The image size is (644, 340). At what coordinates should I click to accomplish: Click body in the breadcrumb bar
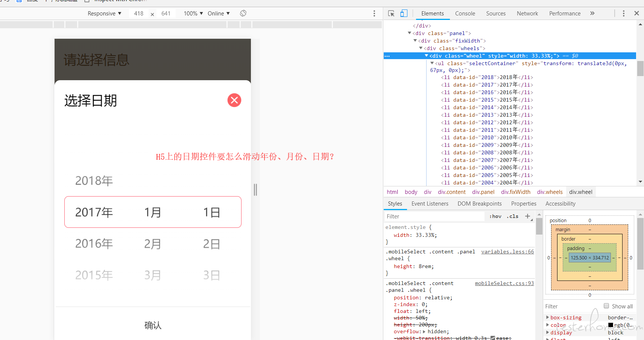[411, 192]
